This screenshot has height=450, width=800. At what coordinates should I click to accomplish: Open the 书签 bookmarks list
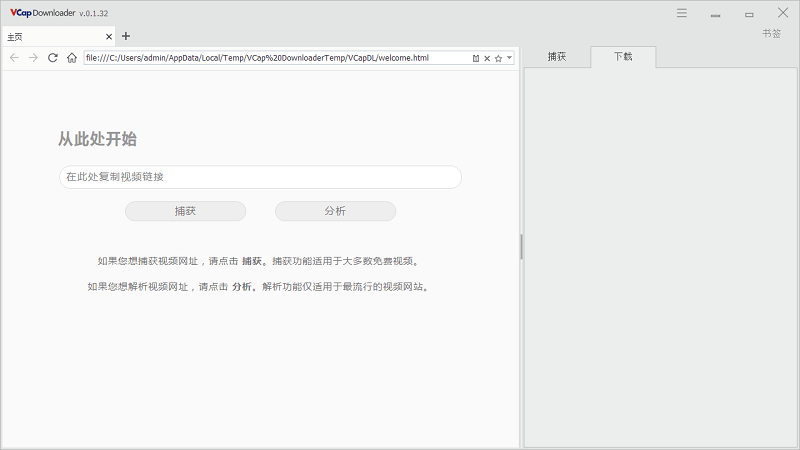[x=771, y=33]
